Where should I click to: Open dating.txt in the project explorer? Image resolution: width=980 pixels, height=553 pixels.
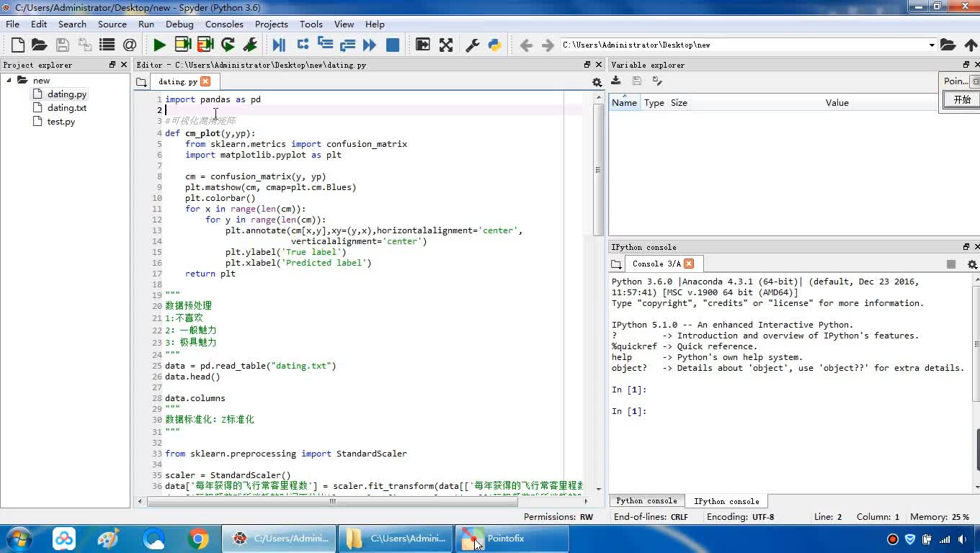pos(66,108)
